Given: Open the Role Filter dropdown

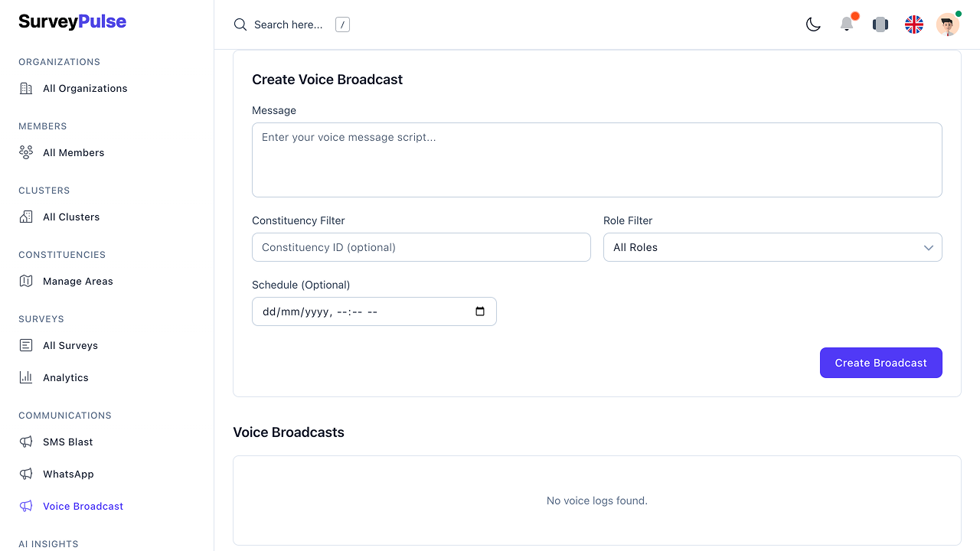Looking at the screenshot, I should coord(772,248).
